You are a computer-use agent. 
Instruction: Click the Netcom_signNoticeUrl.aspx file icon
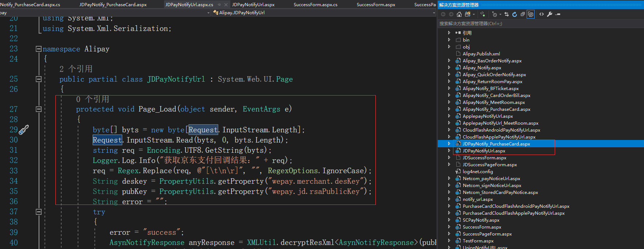click(x=458, y=186)
